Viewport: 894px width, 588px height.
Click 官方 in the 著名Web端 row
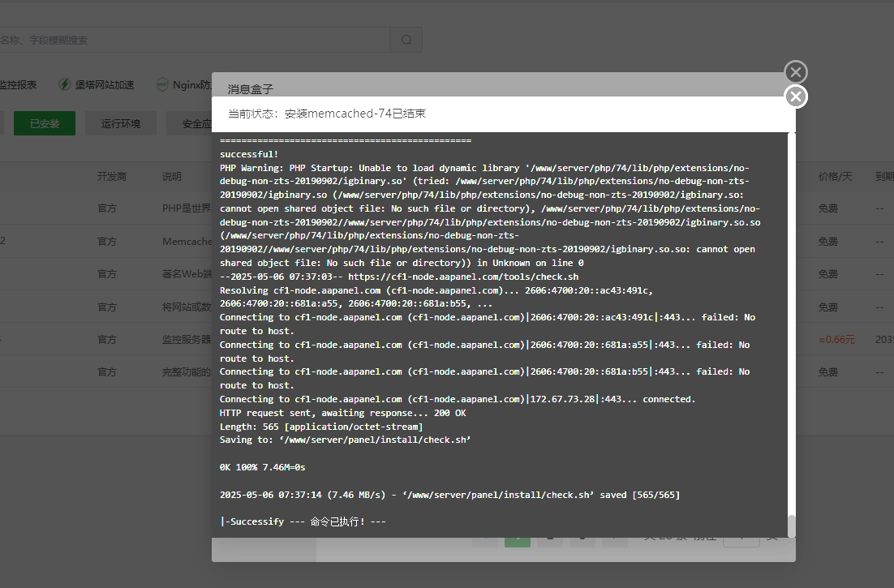click(106, 274)
